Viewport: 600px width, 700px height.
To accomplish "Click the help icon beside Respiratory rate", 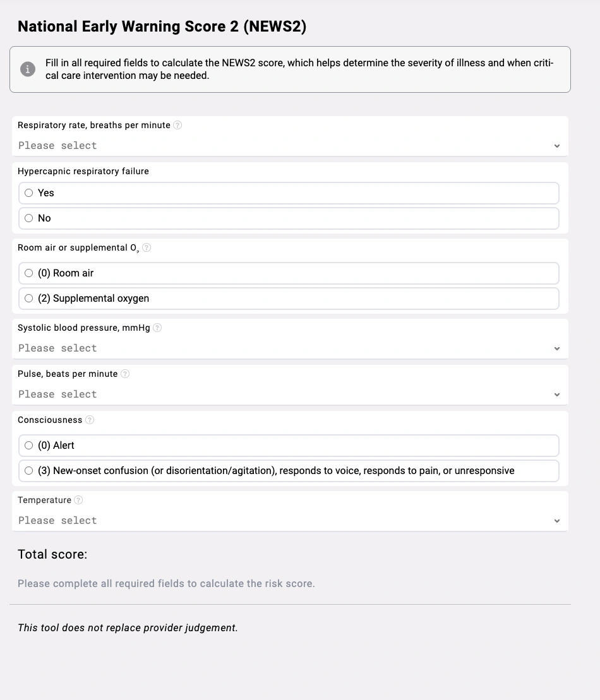I will tap(177, 125).
